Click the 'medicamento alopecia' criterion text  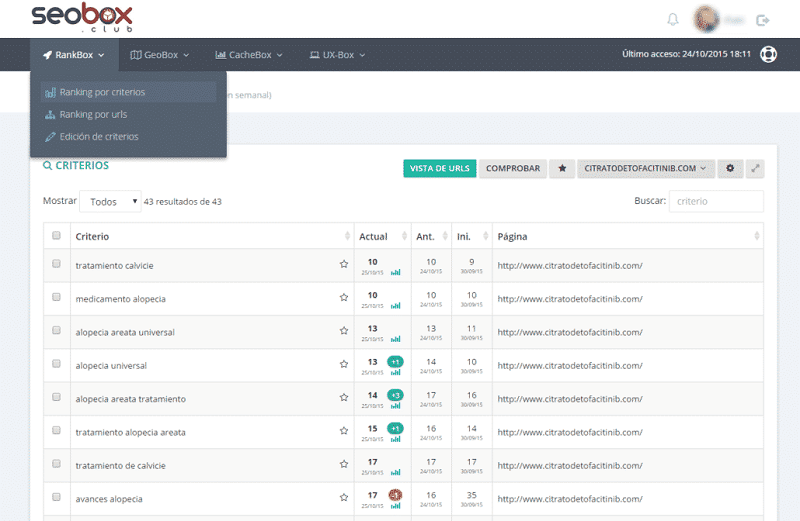(120, 299)
